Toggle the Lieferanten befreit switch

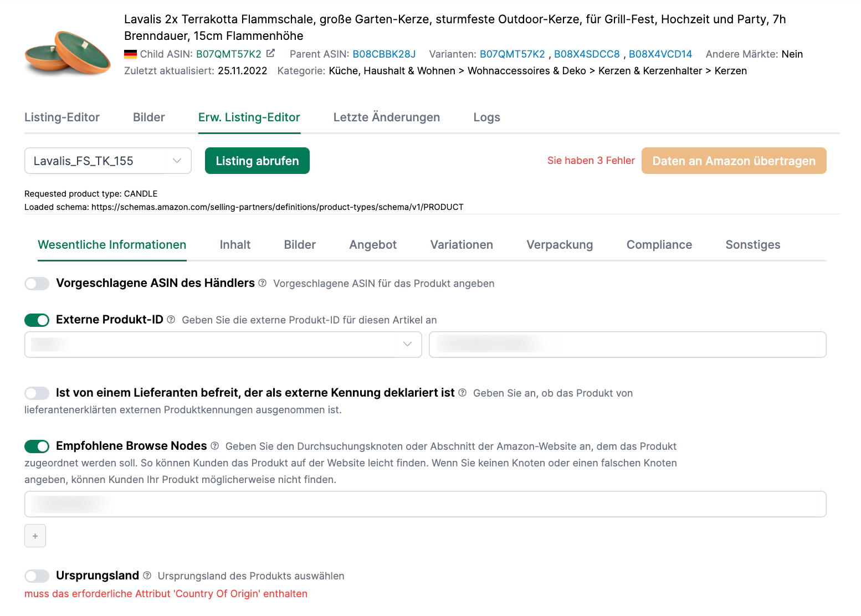click(x=37, y=393)
